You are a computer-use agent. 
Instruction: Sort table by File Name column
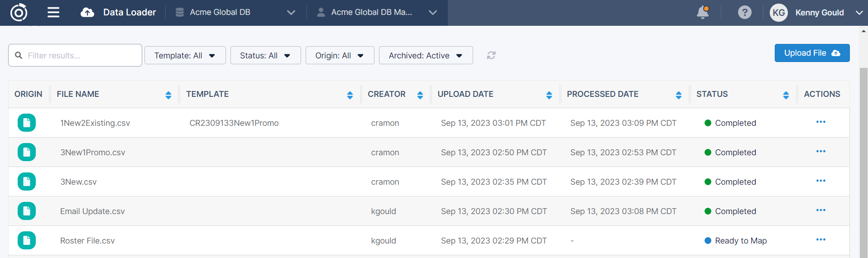pyautogui.click(x=168, y=95)
